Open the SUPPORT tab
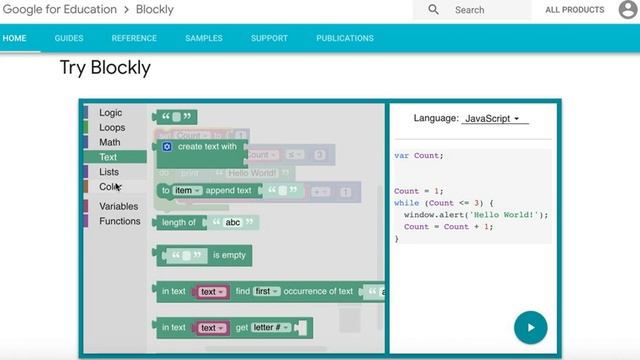The height and width of the screenshot is (360, 640). pyautogui.click(x=269, y=38)
